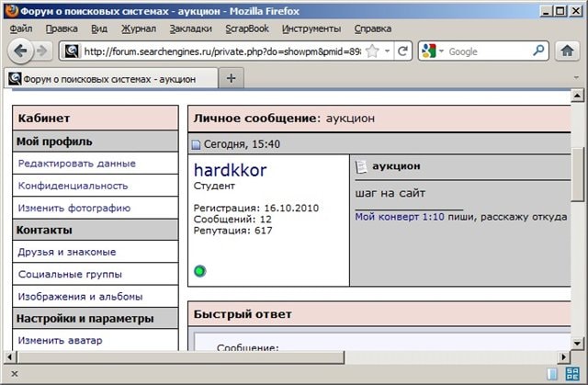Click the vertical scrollbar thumb

tap(577, 175)
